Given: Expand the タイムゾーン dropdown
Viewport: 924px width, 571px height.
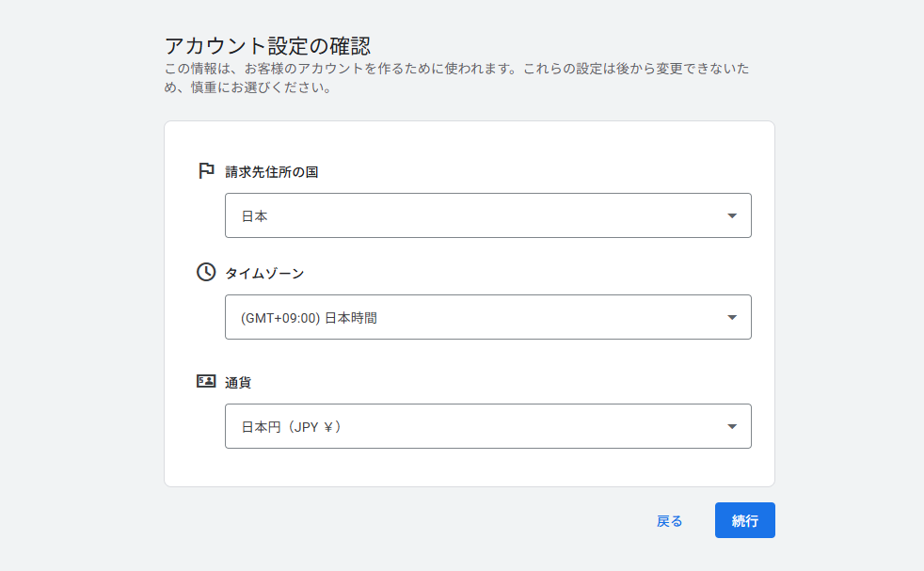Looking at the screenshot, I should point(487,317).
